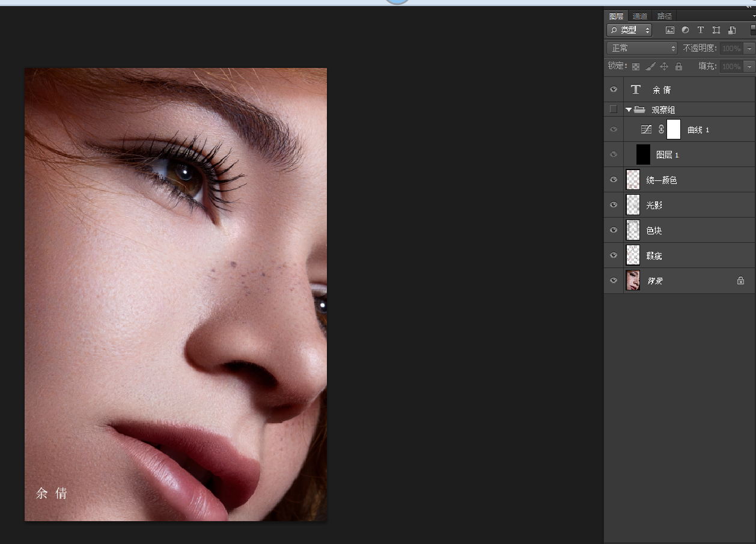Click the lock transparent pixels icon
Image resolution: width=756 pixels, height=544 pixels.
[x=636, y=67]
